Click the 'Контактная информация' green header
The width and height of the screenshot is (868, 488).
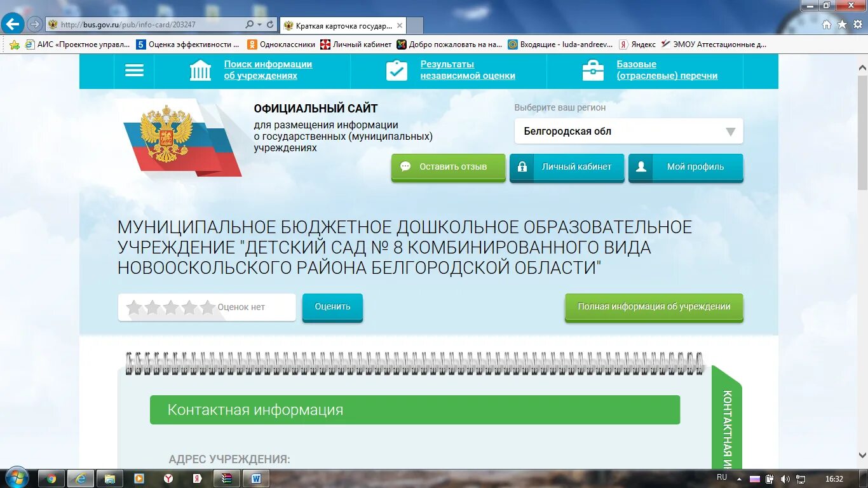415,410
